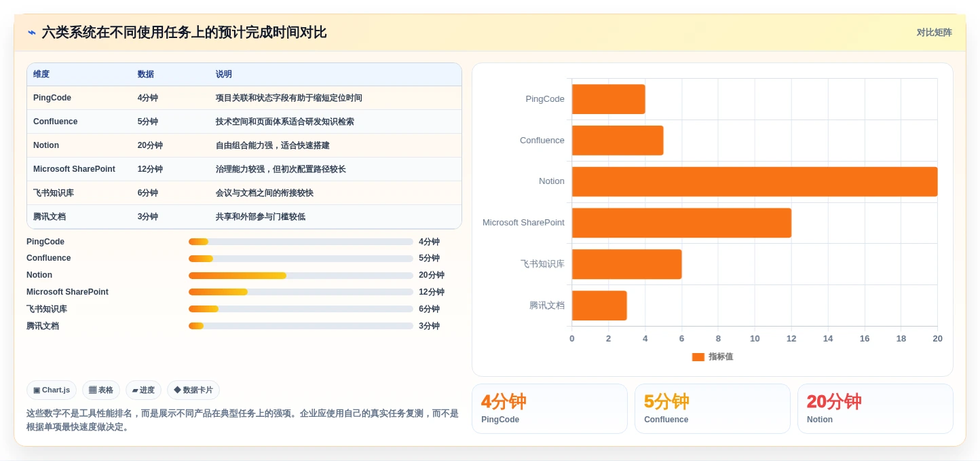980x461 pixels.
Task: Click the 3分钟 cell in the table
Action: [x=148, y=217]
